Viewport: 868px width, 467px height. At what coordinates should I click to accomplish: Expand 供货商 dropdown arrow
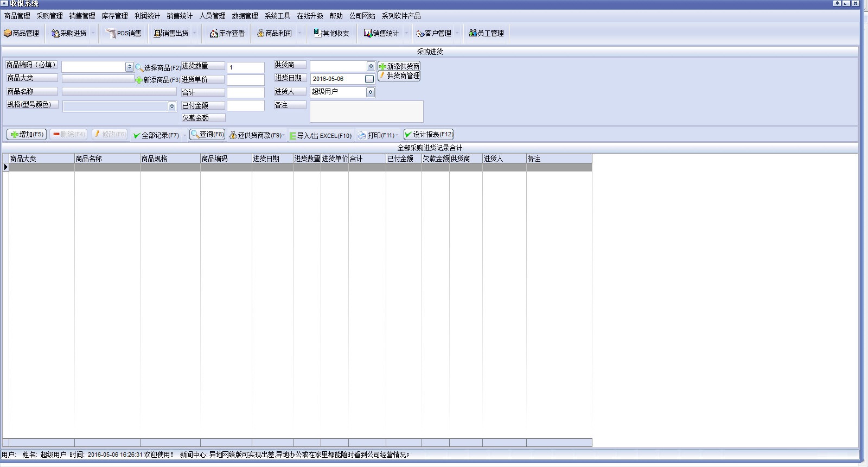[371, 66]
